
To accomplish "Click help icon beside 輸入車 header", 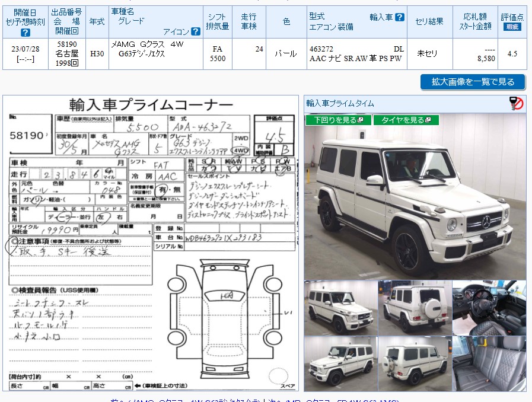I will click(x=400, y=17).
